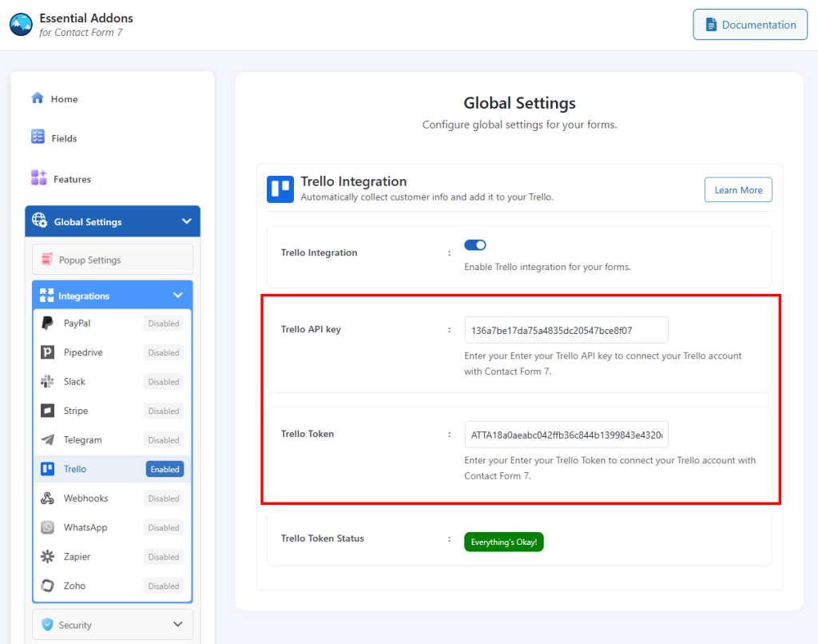Click the Trello icon in sidebar
This screenshot has height=644, width=818.
[x=47, y=469]
